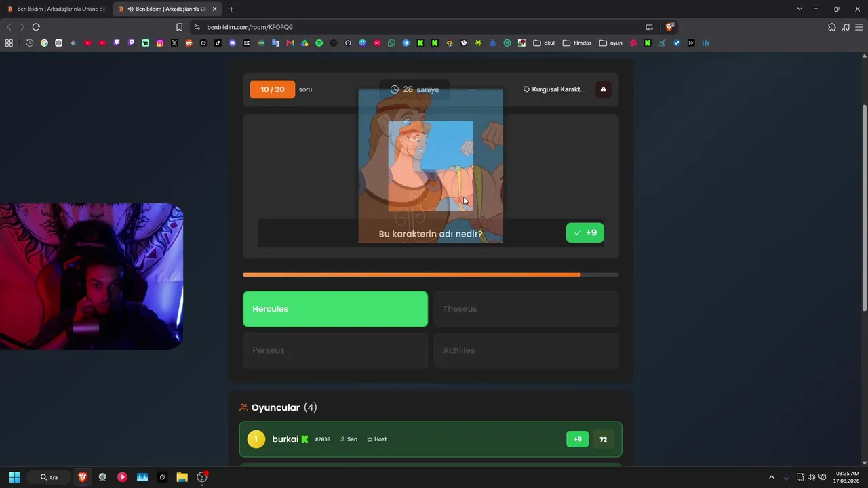The image size is (868, 488).
Task: Expand the okul bookmarks folder
Action: pyautogui.click(x=544, y=43)
